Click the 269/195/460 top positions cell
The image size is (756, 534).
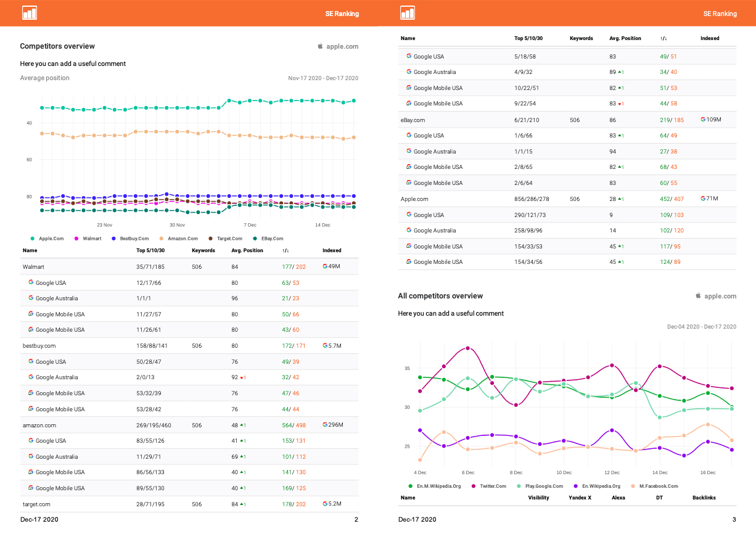point(154,425)
